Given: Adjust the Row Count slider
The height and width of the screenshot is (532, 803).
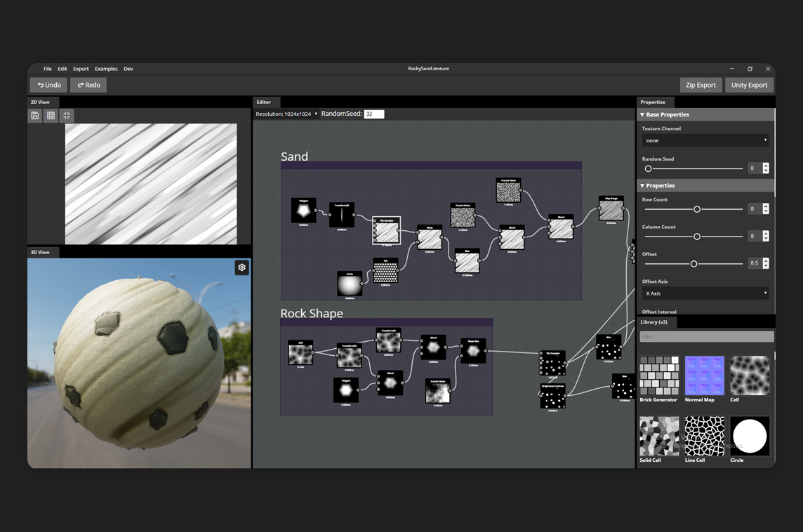Looking at the screenshot, I should click(x=694, y=209).
